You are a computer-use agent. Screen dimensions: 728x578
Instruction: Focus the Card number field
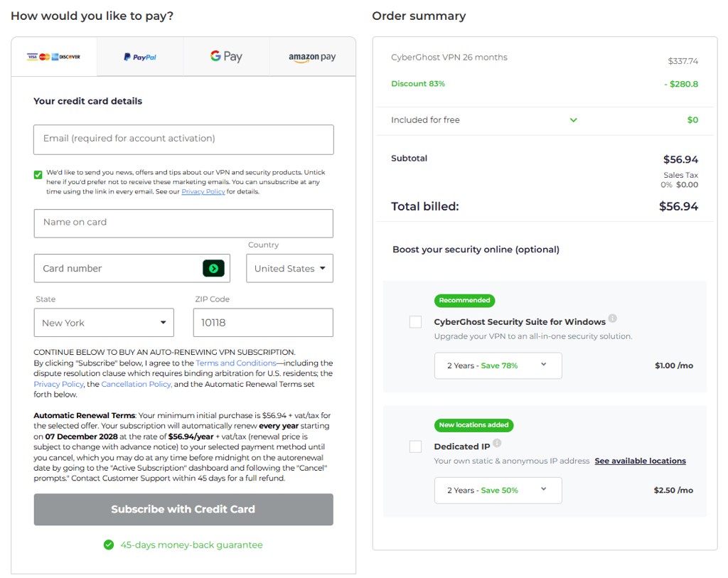coord(132,268)
